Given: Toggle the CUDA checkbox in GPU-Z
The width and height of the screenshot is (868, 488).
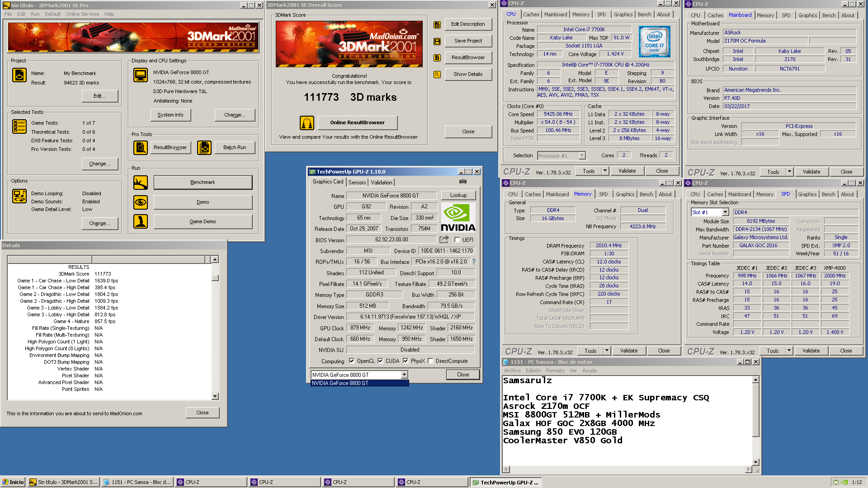Looking at the screenshot, I should 380,361.
